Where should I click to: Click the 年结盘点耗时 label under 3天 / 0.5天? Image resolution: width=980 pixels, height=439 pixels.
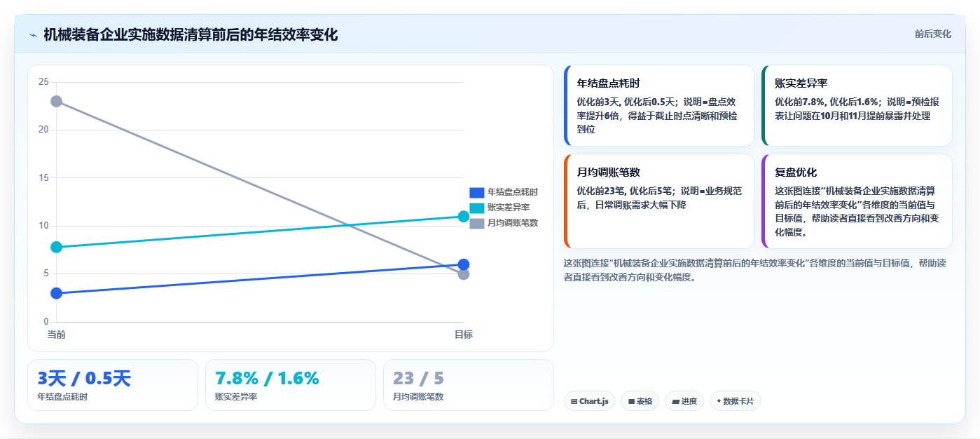[x=62, y=397]
